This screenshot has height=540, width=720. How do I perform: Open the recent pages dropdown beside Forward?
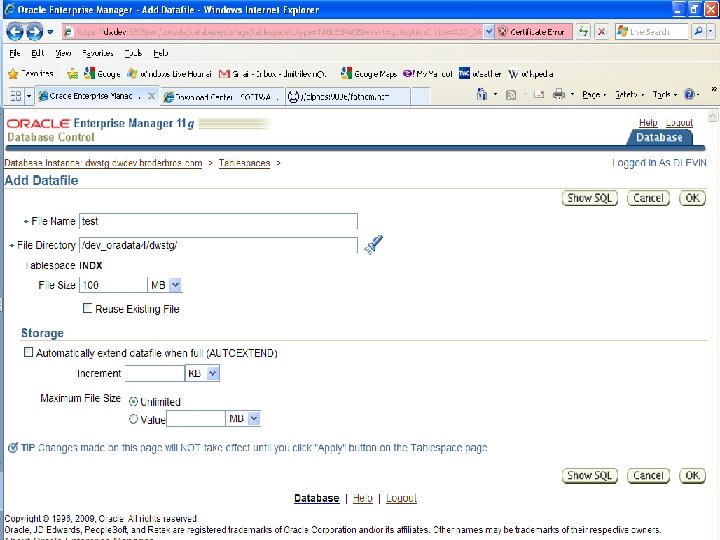[x=50, y=32]
